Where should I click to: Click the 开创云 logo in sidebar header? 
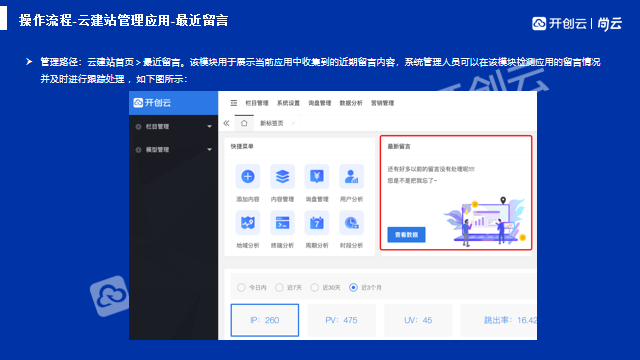pyautogui.click(x=152, y=102)
